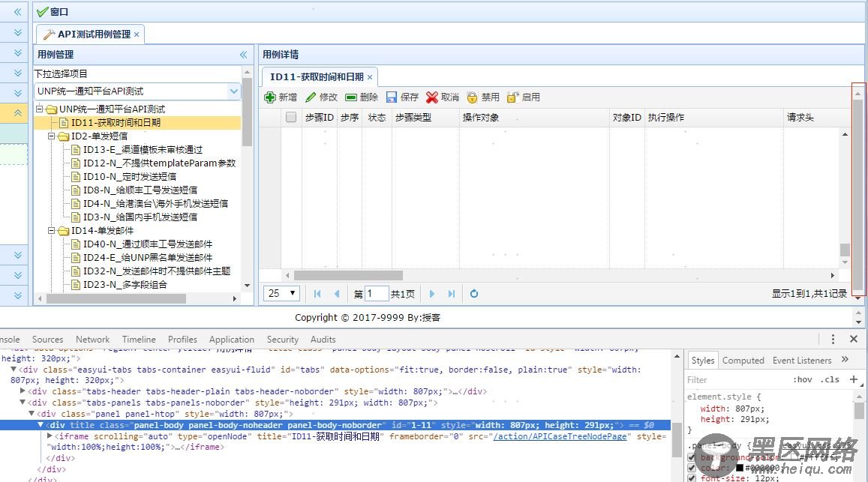868x482 pixels.
Task: Switch to the Network DevTools tab
Action: click(92, 340)
